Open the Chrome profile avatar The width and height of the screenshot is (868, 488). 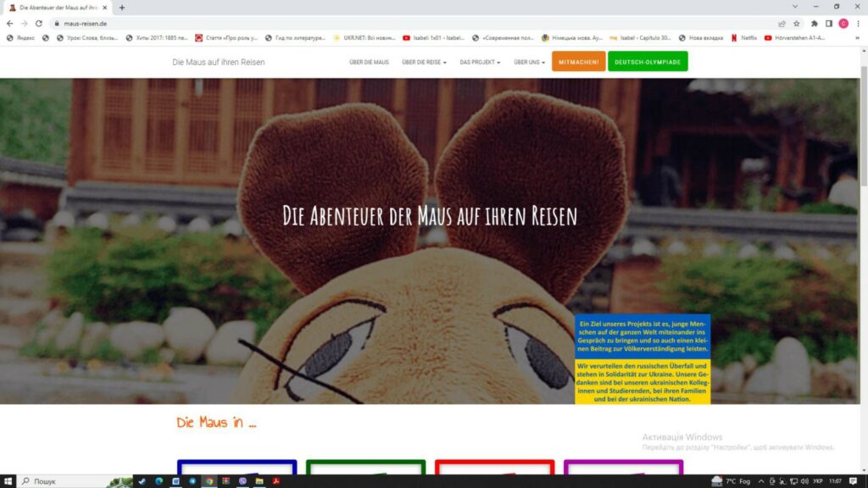coord(843,24)
